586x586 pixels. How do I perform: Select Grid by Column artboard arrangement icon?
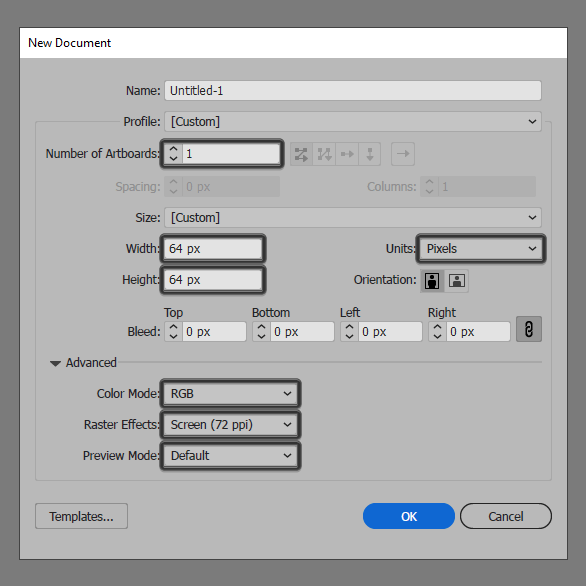[x=324, y=154]
